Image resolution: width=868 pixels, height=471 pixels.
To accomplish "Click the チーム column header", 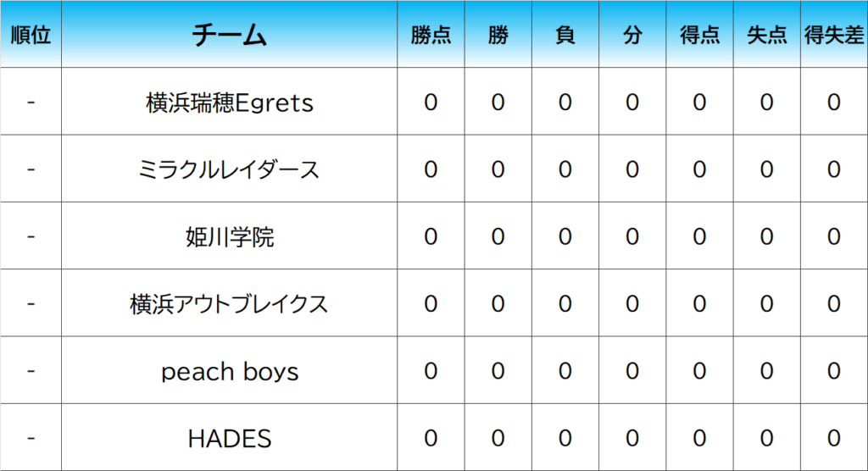I will pos(230,36).
